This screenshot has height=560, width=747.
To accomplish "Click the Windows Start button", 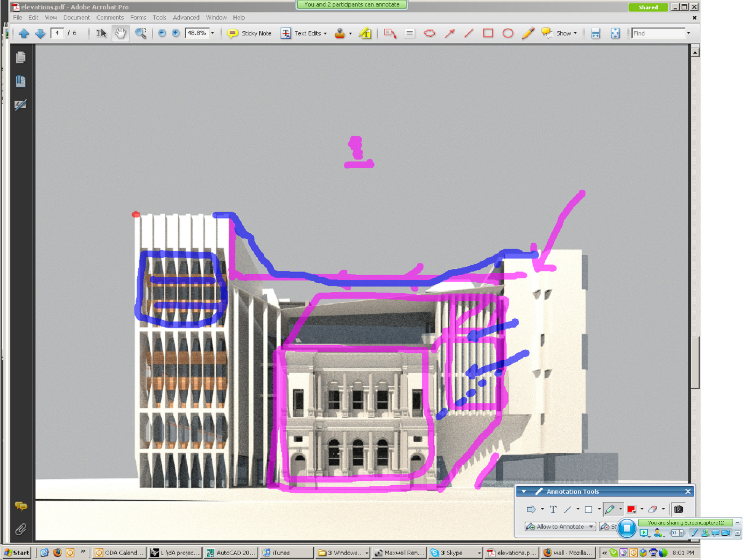I will 17,553.
